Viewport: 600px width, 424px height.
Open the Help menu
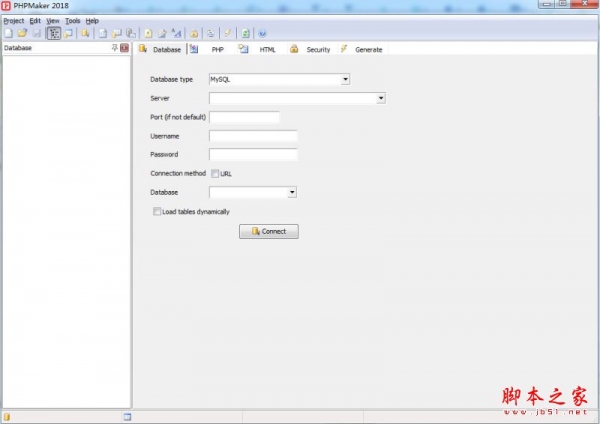click(x=92, y=21)
